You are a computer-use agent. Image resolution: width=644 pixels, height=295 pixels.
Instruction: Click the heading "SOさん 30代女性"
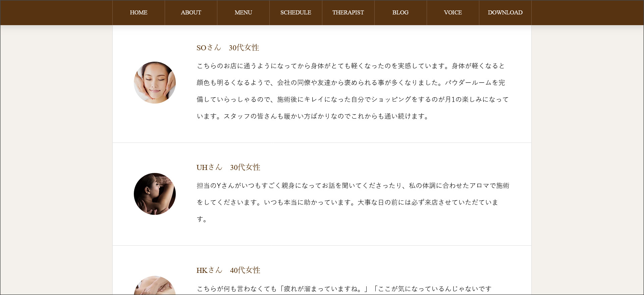click(x=227, y=48)
